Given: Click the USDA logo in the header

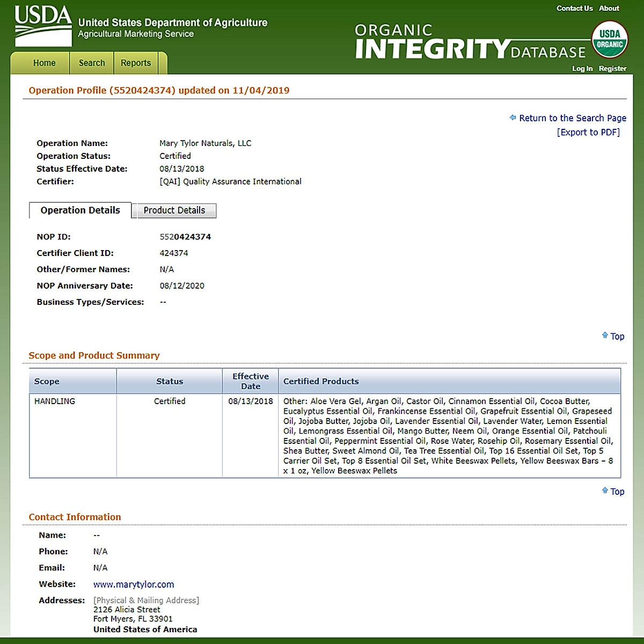Looking at the screenshot, I should click(43, 26).
